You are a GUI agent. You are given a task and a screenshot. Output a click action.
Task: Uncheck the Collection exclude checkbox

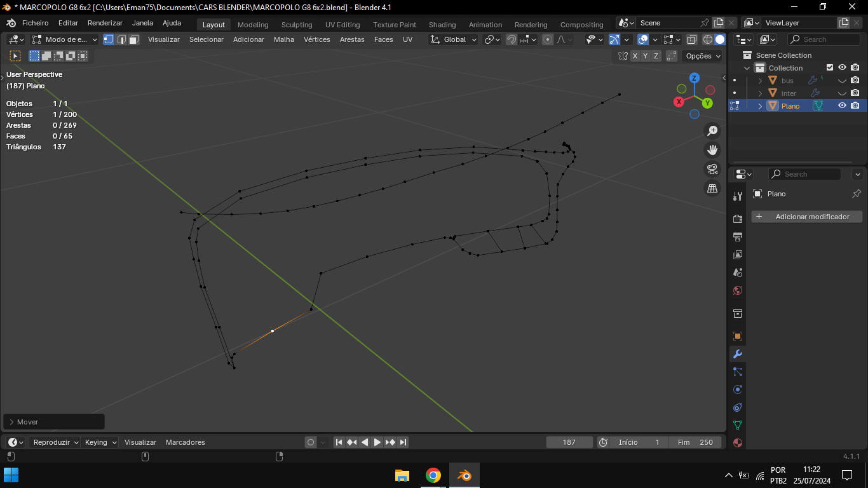pyautogui.click(x=829, y=68)
